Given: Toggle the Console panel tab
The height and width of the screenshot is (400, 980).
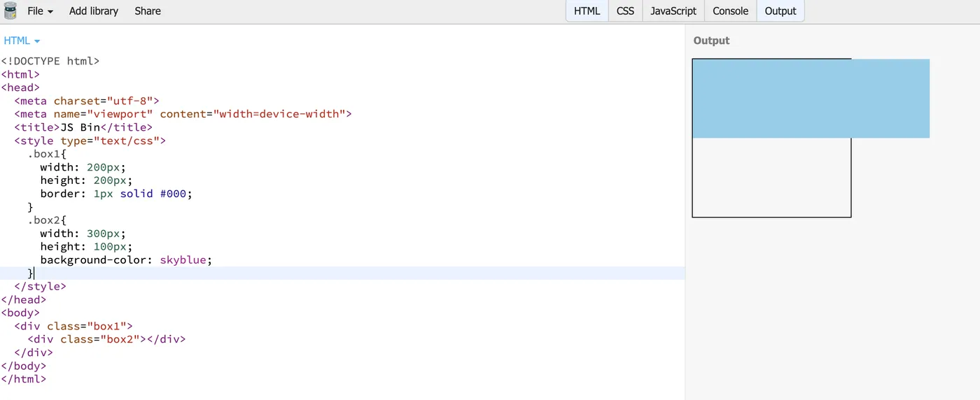Looking at the screenshot, I should [731, 11].
